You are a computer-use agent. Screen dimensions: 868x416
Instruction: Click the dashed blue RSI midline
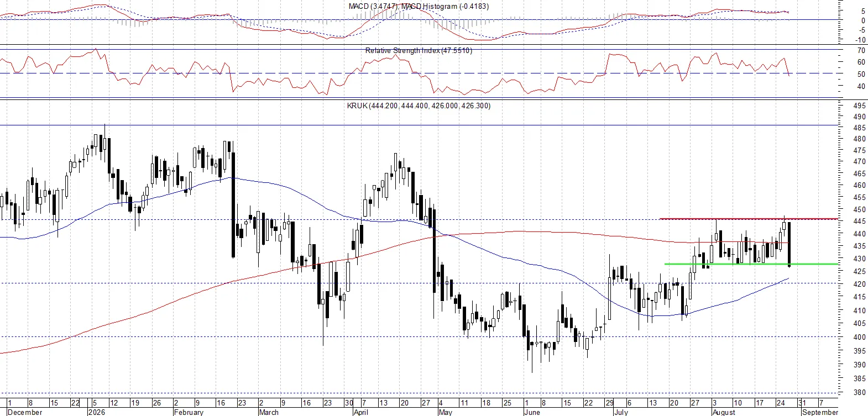(x=419, y=73)
